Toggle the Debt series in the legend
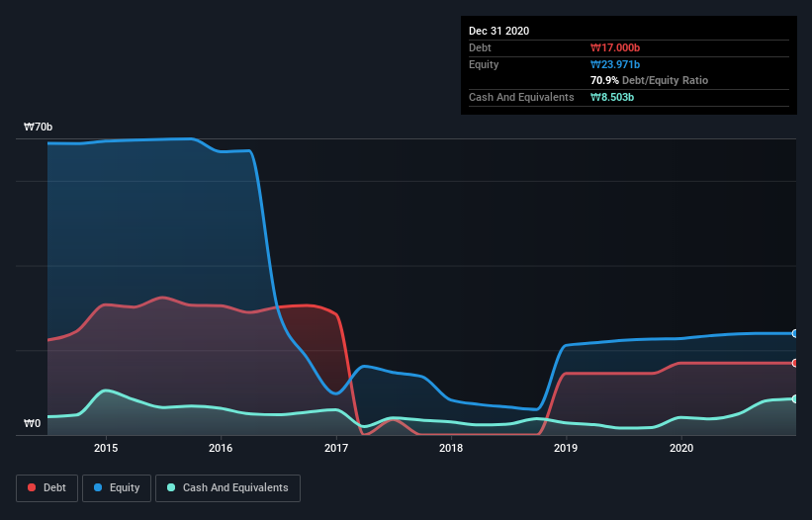This screenshot has height=520, width=812. tap(46, 488)
